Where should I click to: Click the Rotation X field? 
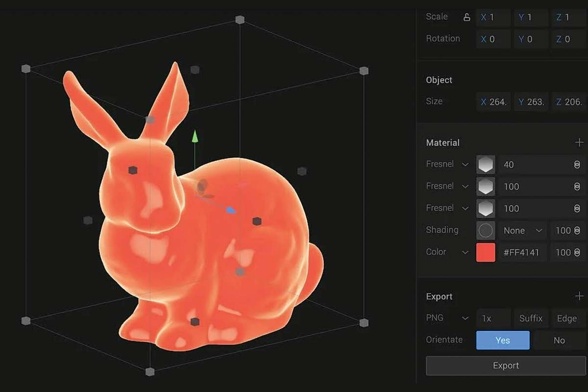point(493,39)
